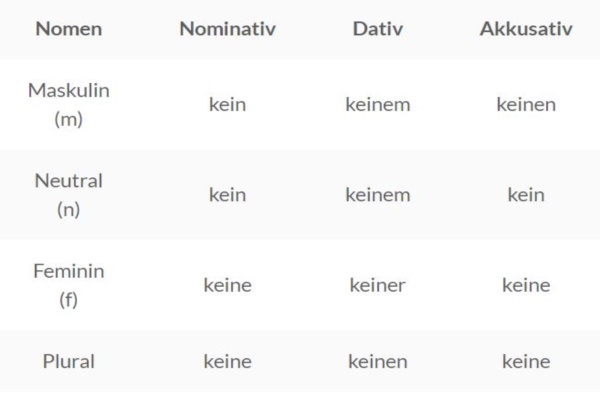Click 'keinem' in the Maskulin row
Viewport: 600px width, 400px height.
tap(377, 104)
